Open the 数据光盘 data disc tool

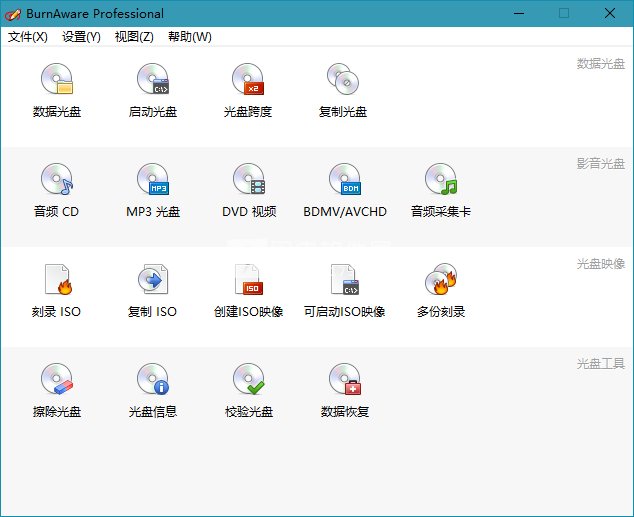(x=57, y=90)
